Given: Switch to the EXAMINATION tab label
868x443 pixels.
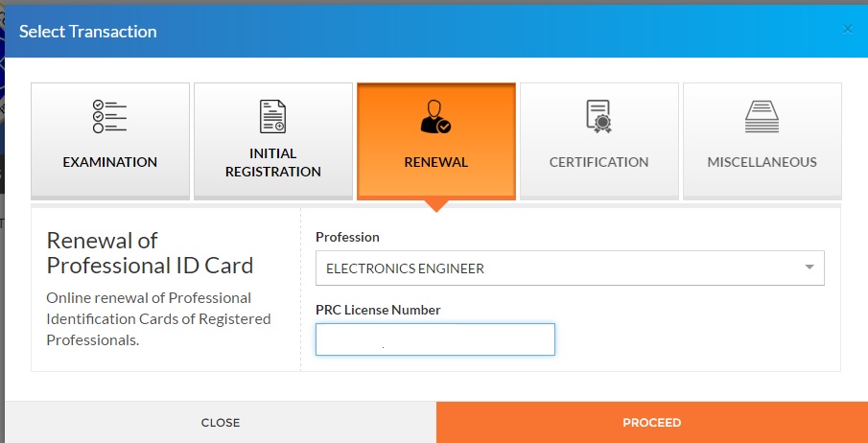Looking at the screenshot, I should 109,162.
